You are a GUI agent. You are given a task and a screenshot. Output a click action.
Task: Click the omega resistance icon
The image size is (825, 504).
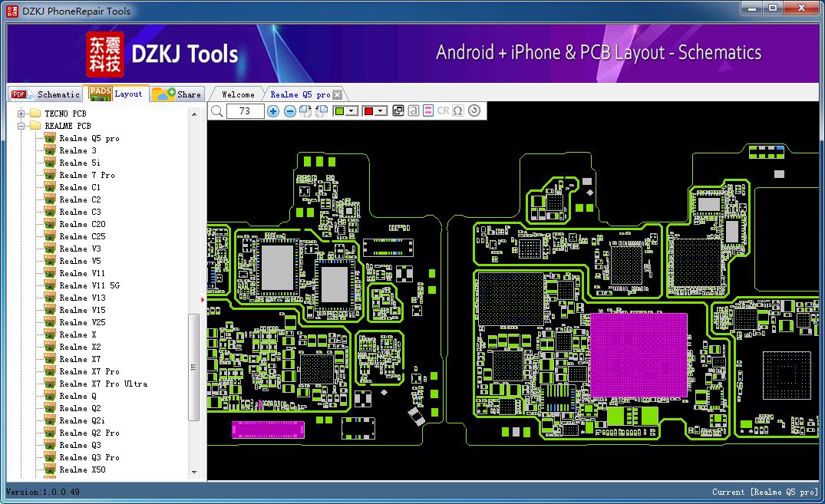pos(457,110)
